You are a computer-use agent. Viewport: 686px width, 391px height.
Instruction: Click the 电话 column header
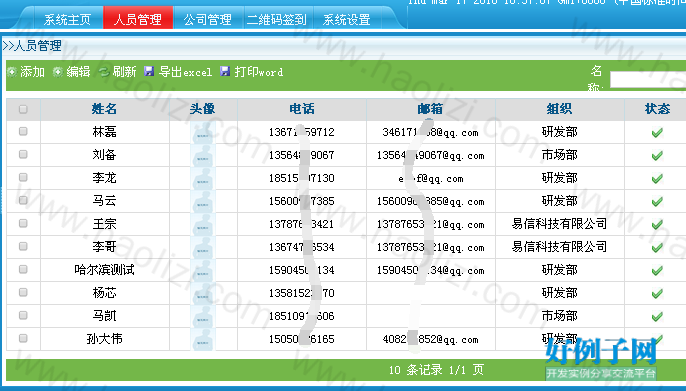pos(302,109)
